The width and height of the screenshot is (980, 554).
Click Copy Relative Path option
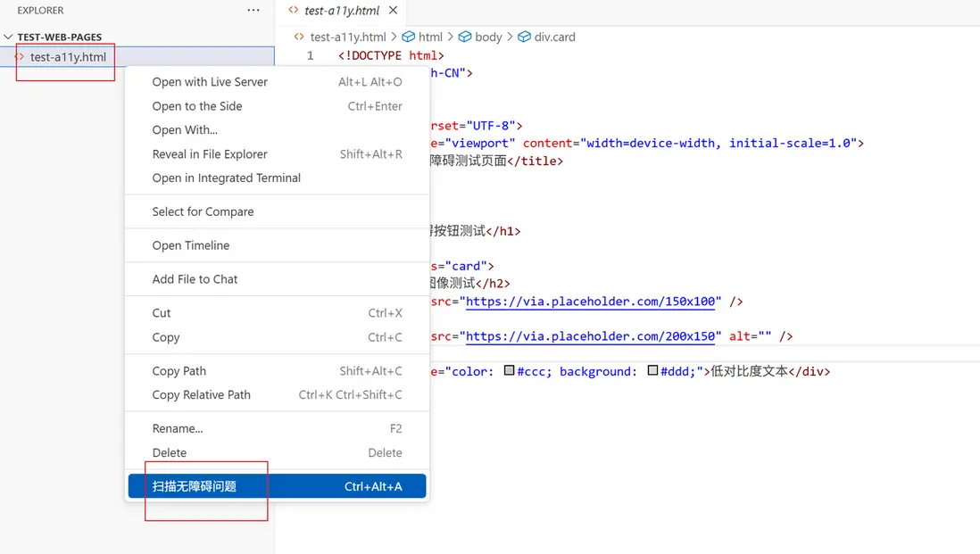tap(201, 395)
